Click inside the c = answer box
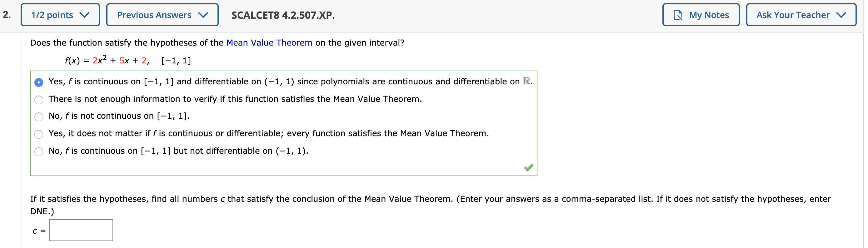This screenshot has width=868, height=248. click(81, 230)
